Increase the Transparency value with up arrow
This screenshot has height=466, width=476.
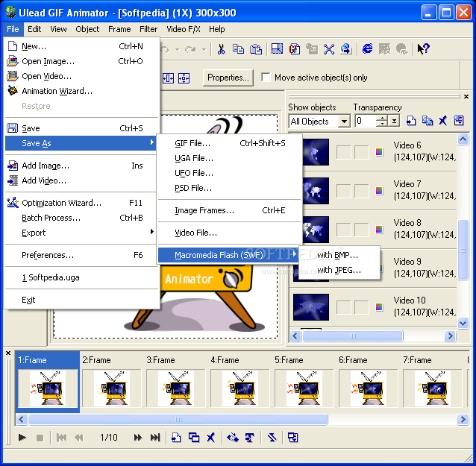point(381,119)
